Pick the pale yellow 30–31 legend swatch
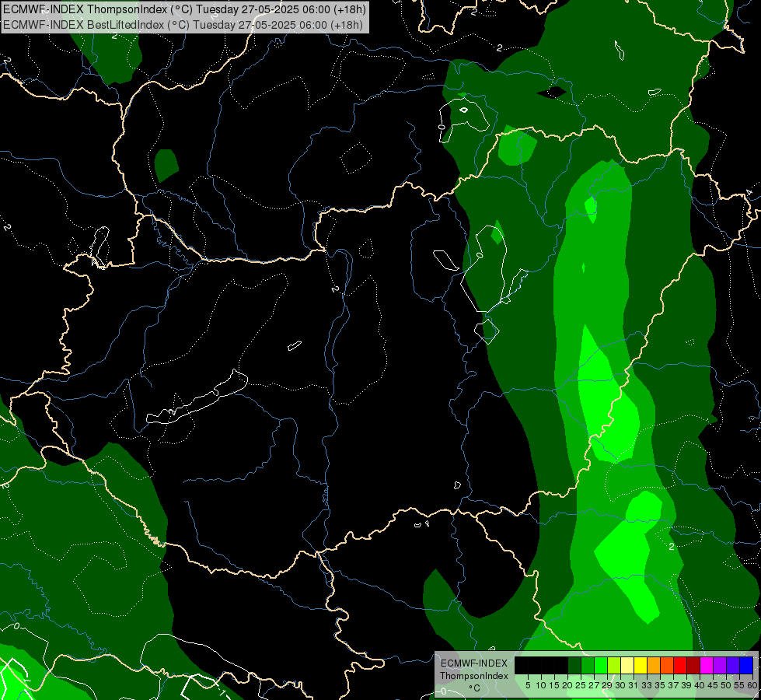 [x=627, y=665]
